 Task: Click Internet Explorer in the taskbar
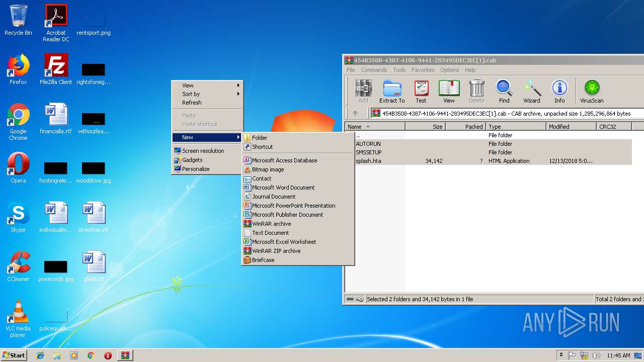click(x=40, y=355)
